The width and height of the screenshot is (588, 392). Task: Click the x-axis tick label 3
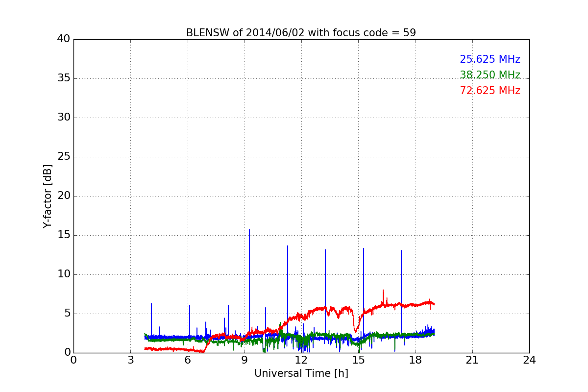(130, 360)
